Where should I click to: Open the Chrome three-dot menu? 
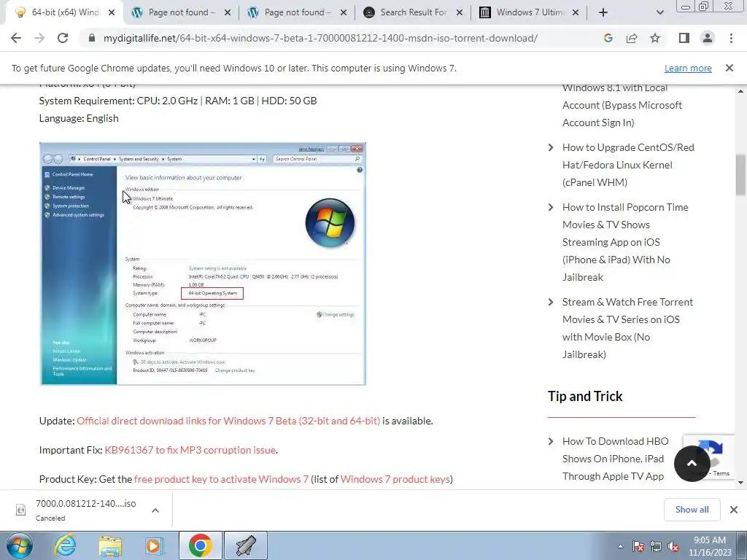point(731,38)
